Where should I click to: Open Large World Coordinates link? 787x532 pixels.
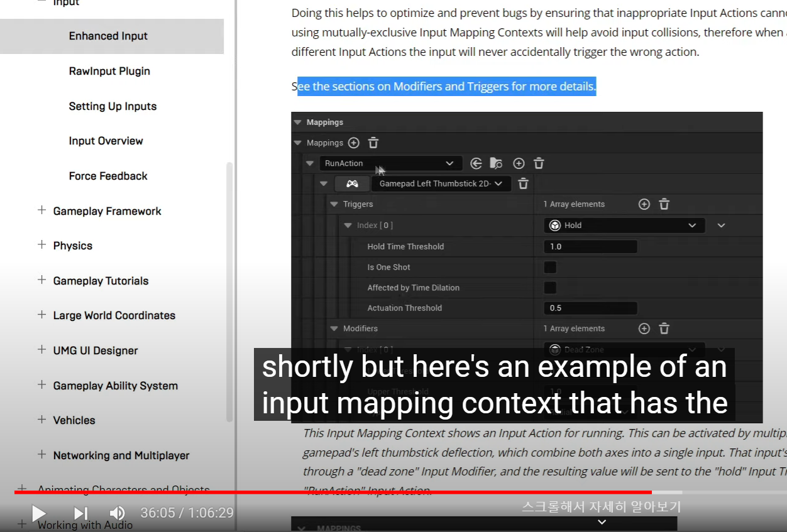pos(114,315)
